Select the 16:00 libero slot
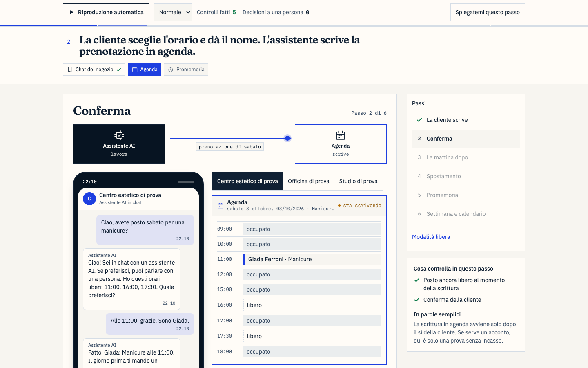588x368 pixels. pos(312,305)
